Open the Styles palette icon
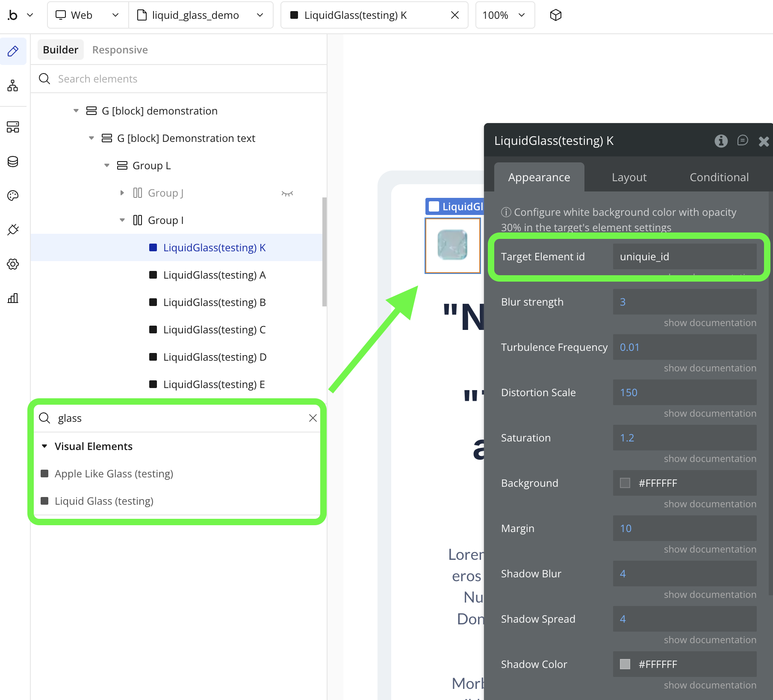The width and height of the screenshot is (773, 700). tap(13, 196)
